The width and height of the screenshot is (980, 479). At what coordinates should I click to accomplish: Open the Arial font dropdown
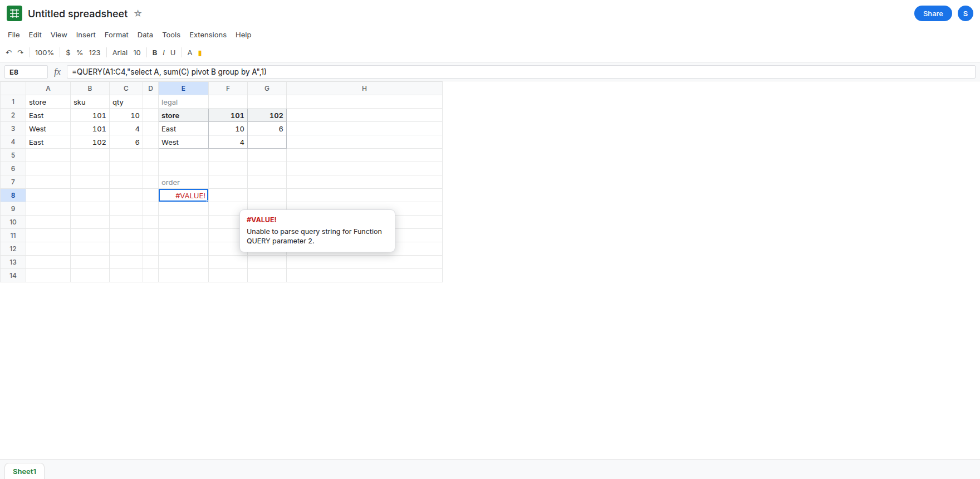(120, 52)
